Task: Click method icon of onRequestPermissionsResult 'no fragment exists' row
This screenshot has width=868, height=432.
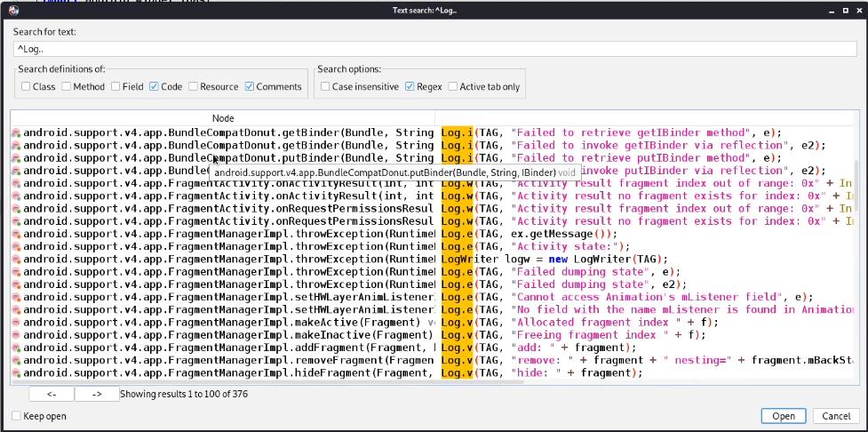Action: pos(16,221)
